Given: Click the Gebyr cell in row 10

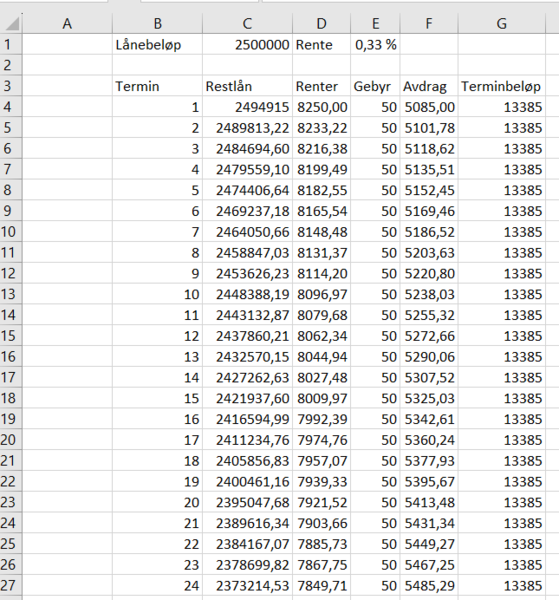Looking at the screenshot, I should click(x=375, y=232).
